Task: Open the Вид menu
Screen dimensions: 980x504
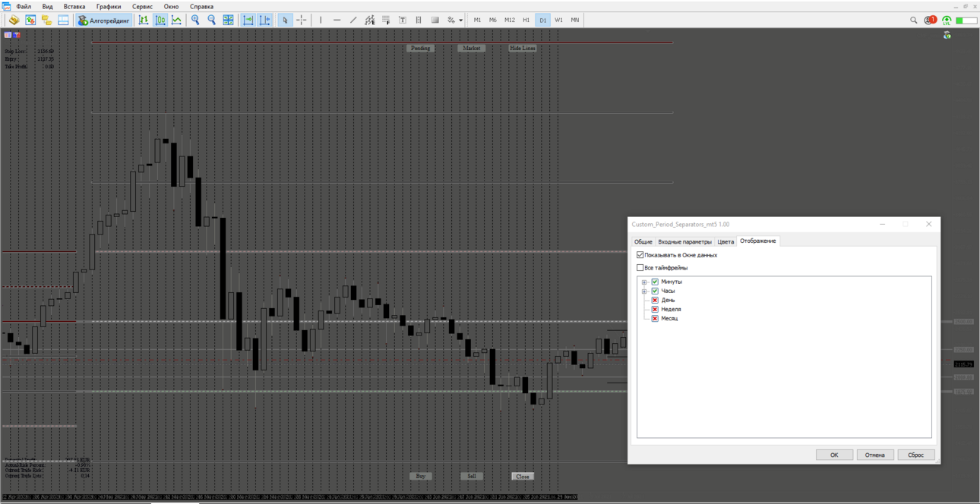Action: click(x=48, y=6)
